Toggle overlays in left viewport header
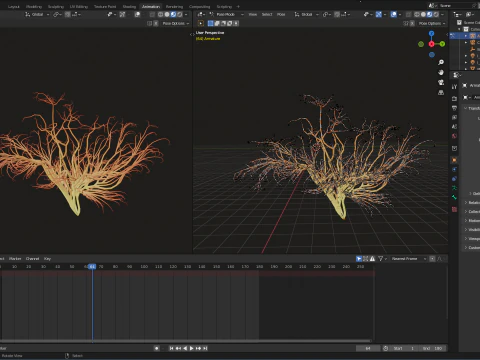 [137, 14]
